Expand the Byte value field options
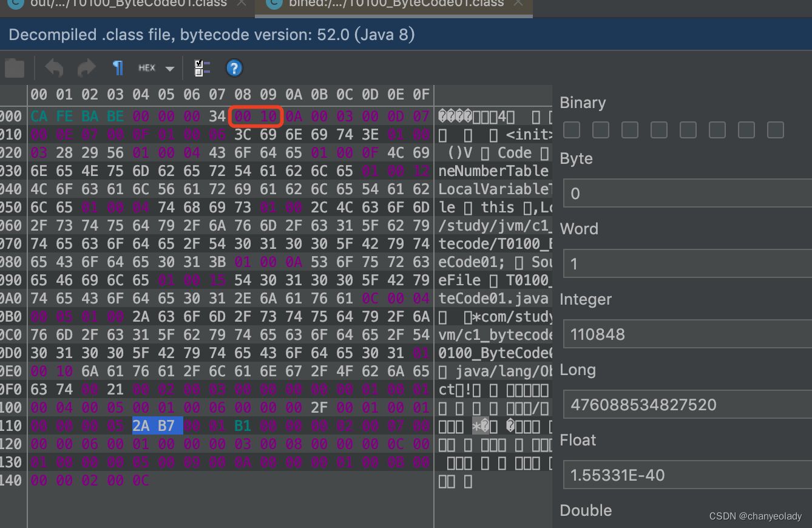The width and height of the screenshot is (812, 528). tap(687, 193)
